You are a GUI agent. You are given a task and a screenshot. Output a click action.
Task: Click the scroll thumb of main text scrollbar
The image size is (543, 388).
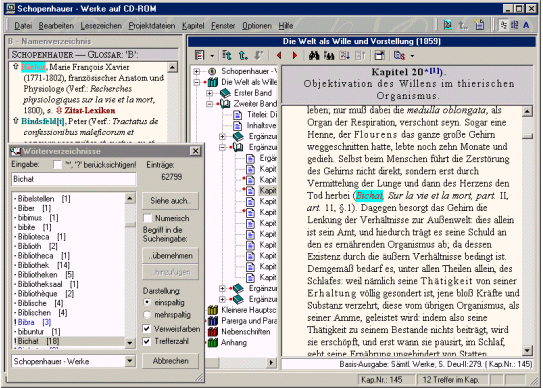[x=527, y=136]
